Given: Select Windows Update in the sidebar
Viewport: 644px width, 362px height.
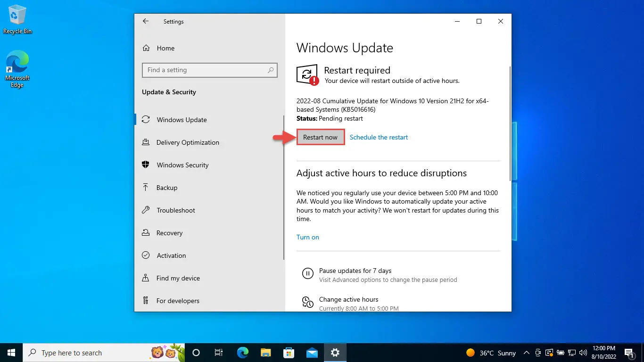Looking at the screenshot, I should [x=209, y=120].
